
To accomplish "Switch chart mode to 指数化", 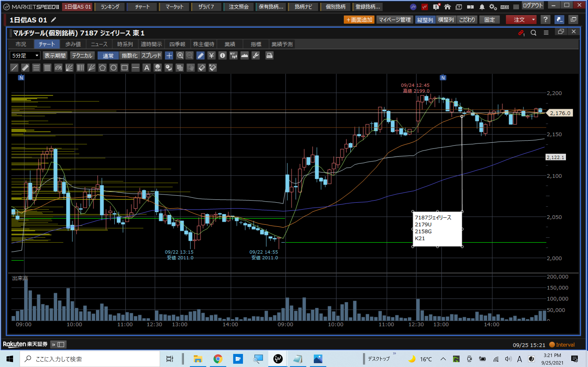I will pos(129,56).
